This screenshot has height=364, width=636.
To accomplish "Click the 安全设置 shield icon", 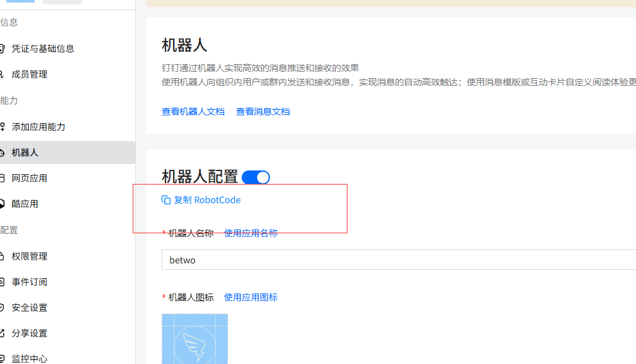I will tap(2, 307).
